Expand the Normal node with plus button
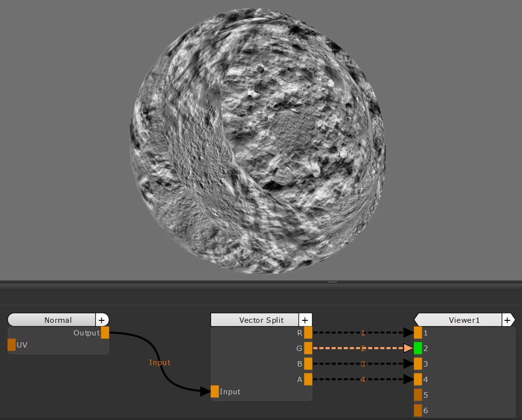 (x=102, y=320)
